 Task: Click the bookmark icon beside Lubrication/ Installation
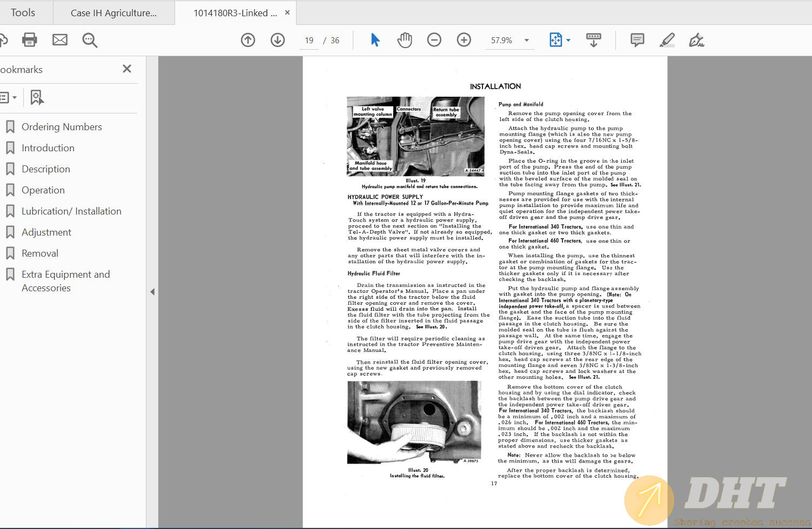[10, 211]
